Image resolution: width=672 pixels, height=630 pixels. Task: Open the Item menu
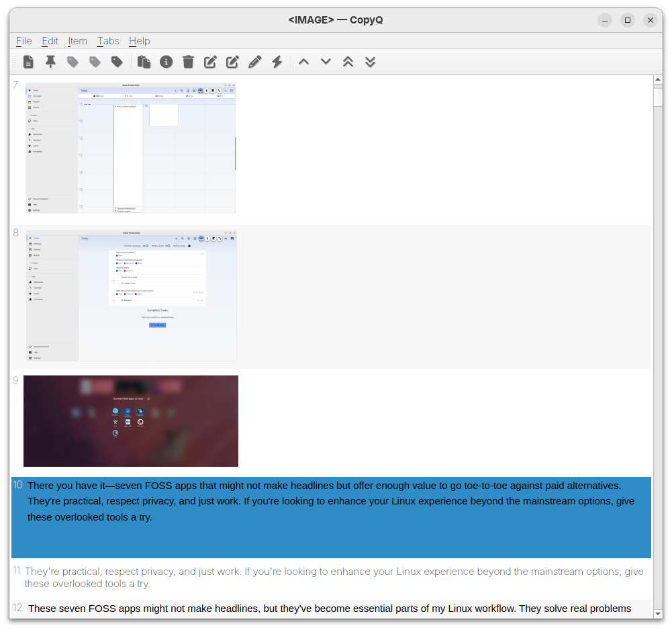pos(78,41)
